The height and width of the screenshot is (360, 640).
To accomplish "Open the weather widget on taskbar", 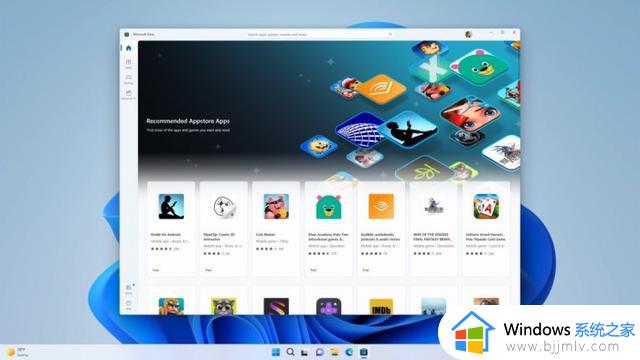I will pyautogui.click(x=17, y=352).
